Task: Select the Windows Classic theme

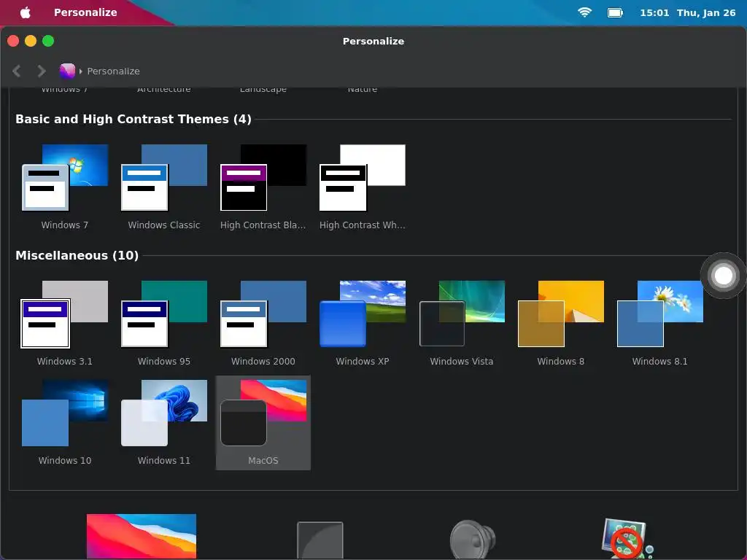Action: [164, 187]
